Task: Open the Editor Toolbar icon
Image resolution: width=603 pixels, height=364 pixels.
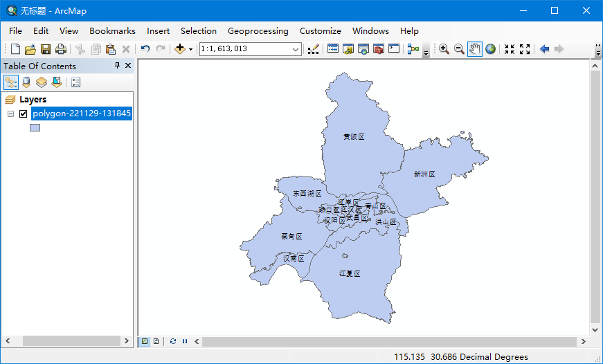Action: click(x=314, y=49)
